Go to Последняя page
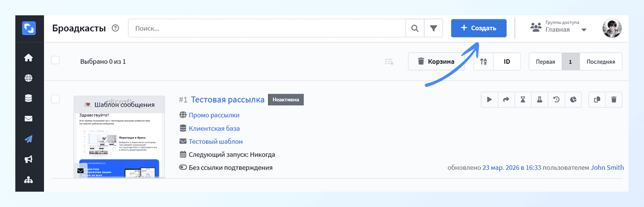Viewport: 644px width, 207px height. pos(601,61)
